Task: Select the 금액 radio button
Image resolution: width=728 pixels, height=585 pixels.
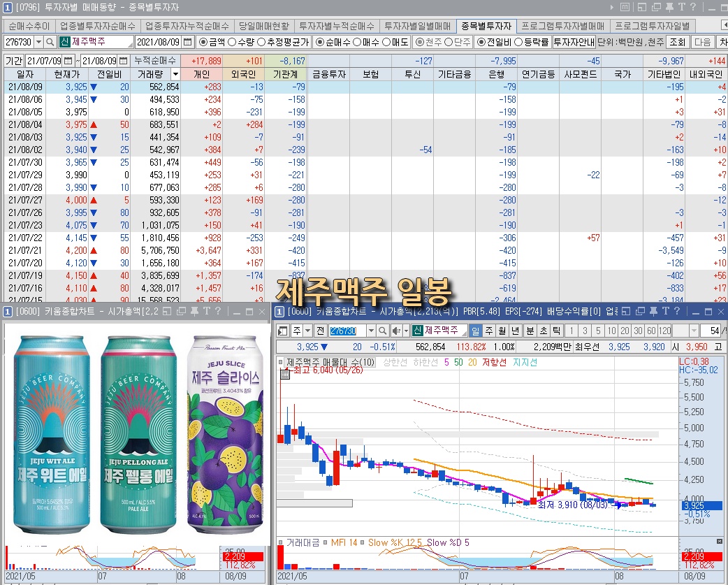Action: 203,42
